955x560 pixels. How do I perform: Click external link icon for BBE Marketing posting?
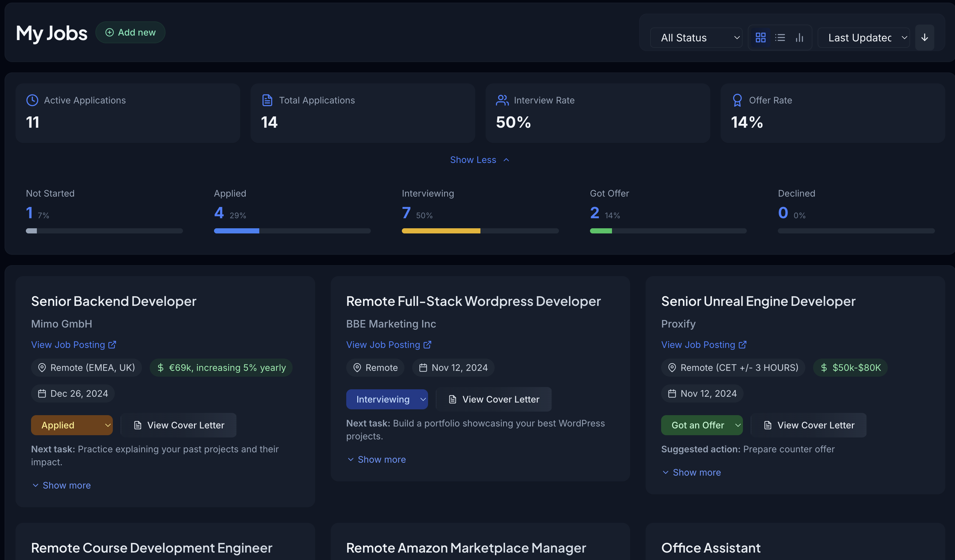coord(427,345)
